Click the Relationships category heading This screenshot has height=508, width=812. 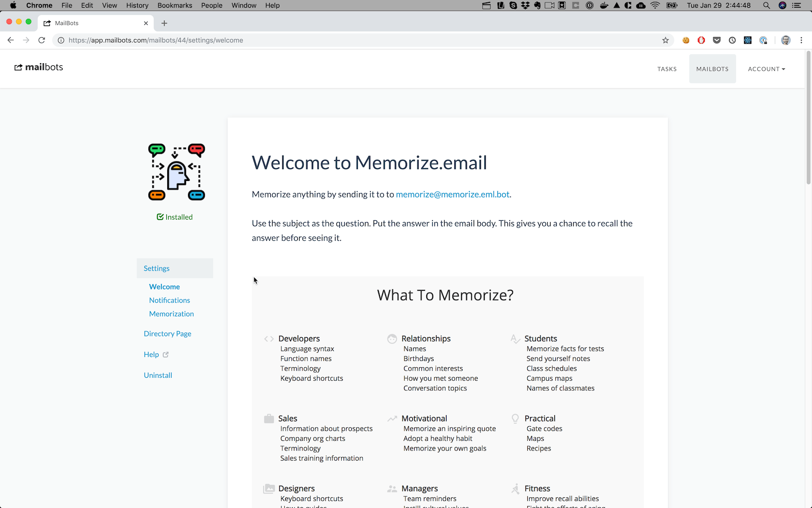pos(426,339)
